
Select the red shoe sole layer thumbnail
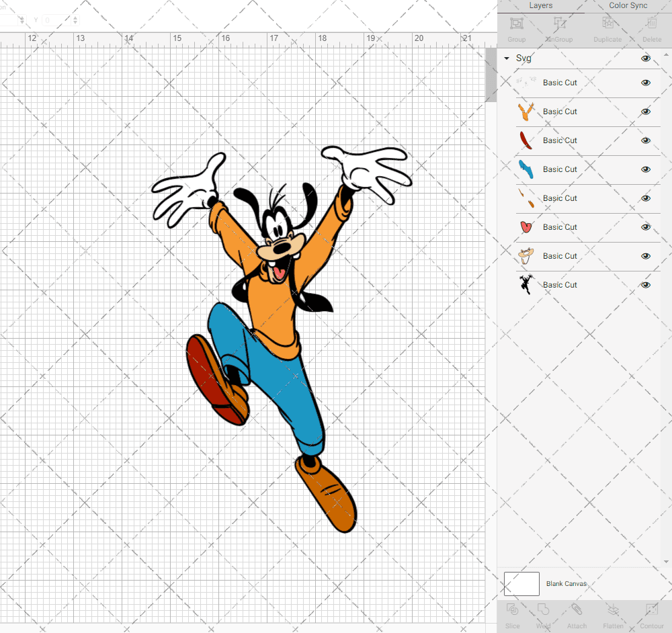[x=526, y=140]
